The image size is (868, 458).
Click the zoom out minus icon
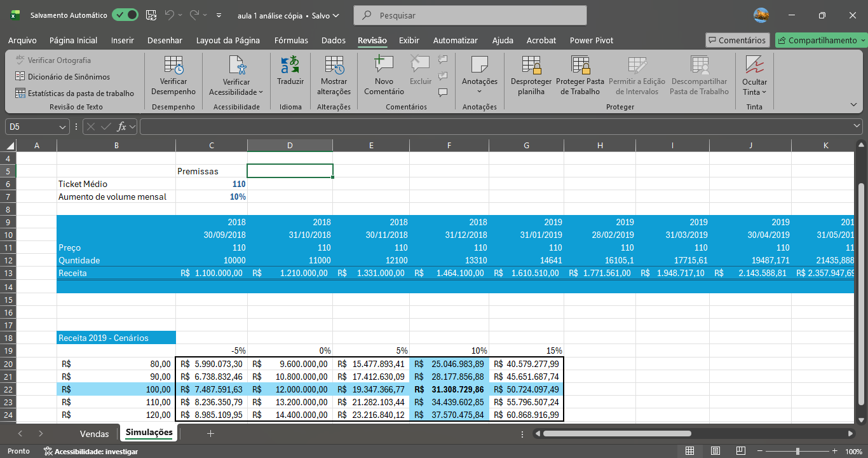click(x=761, y=451)
